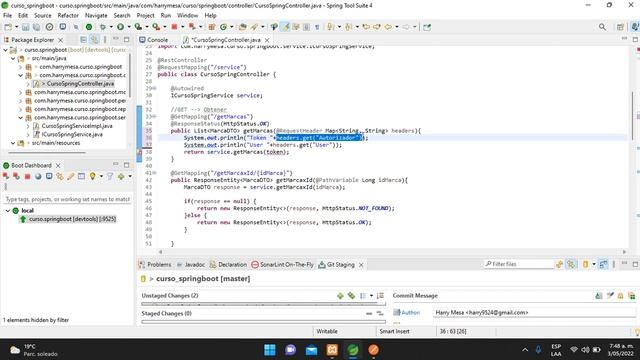Viewport: 640px width, 360px height.
Task: Toggle Link with Editor in Git Staging toolbar
Action: click(x=571, y=264)
